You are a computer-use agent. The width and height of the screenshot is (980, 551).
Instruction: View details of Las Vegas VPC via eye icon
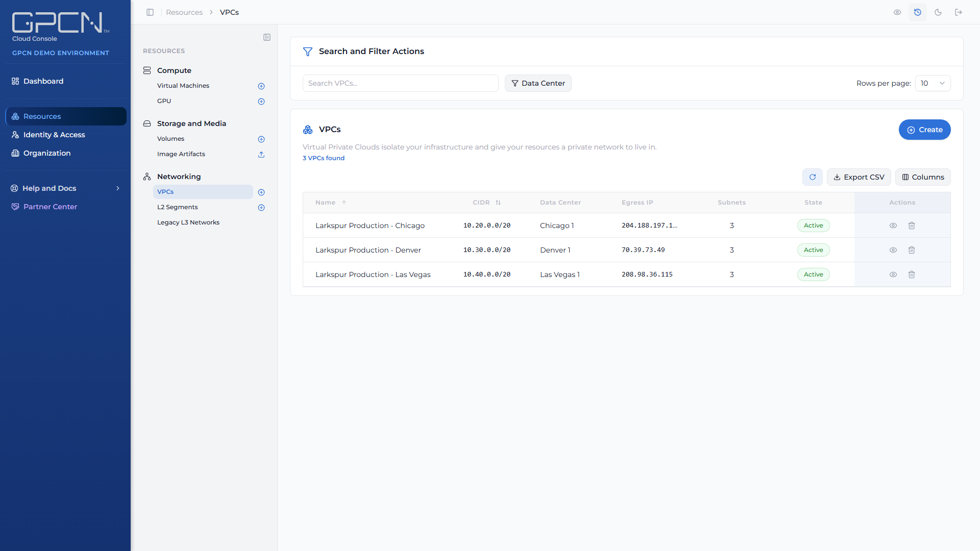point(893,274)
